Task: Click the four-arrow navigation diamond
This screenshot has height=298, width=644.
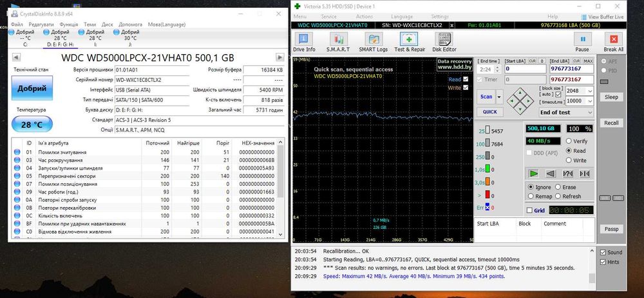Action: [x=520, y=101]
